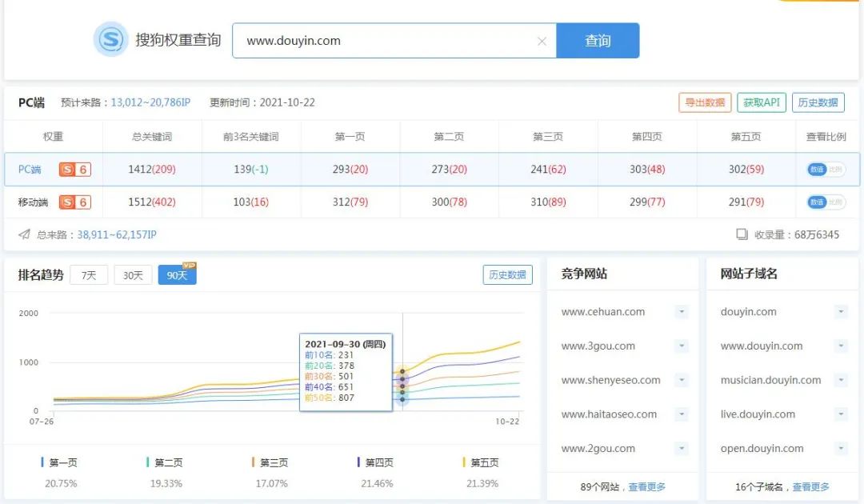Image resolution: width=864 pixels, height=504 pixels.
Task: Click the Sogou logo icon
Action: point(110,39)
